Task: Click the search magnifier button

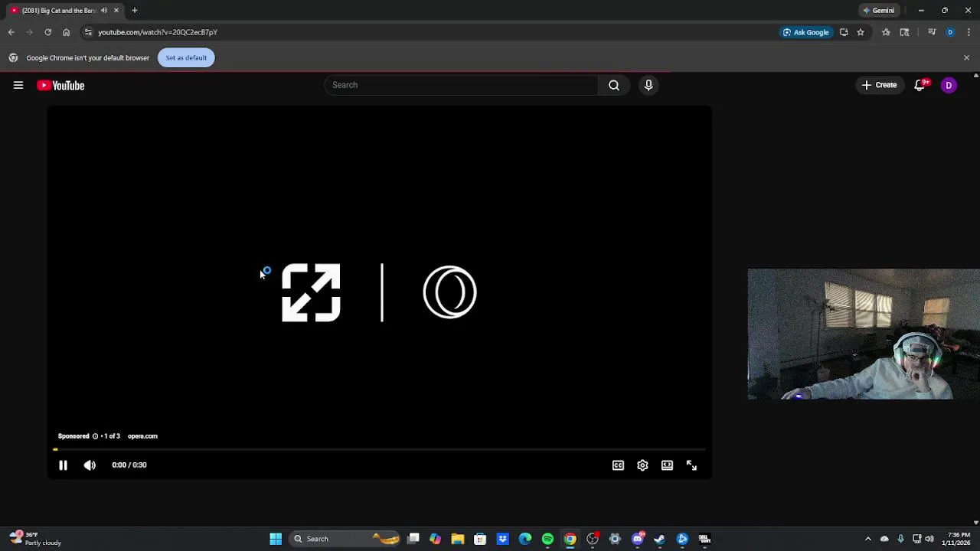Action: click(614, 85)
